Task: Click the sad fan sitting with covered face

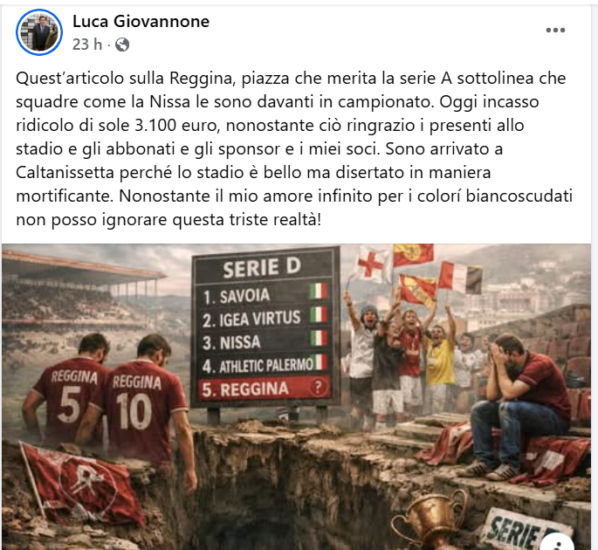Action: click(x=522, y=404)
